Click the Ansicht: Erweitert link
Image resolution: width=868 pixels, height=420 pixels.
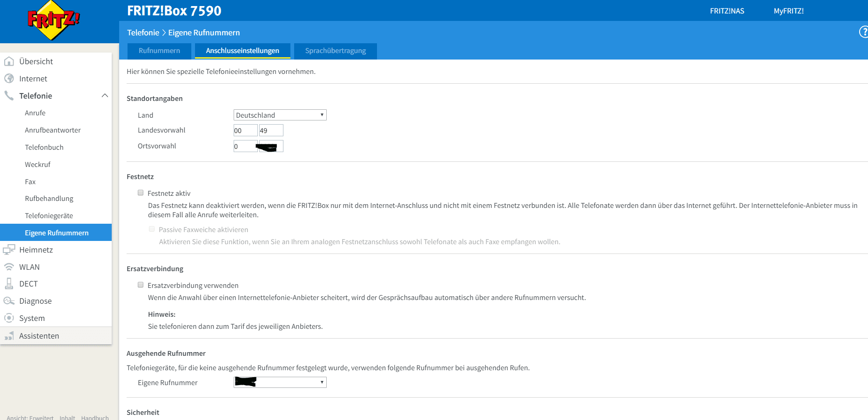click(30, 418)
